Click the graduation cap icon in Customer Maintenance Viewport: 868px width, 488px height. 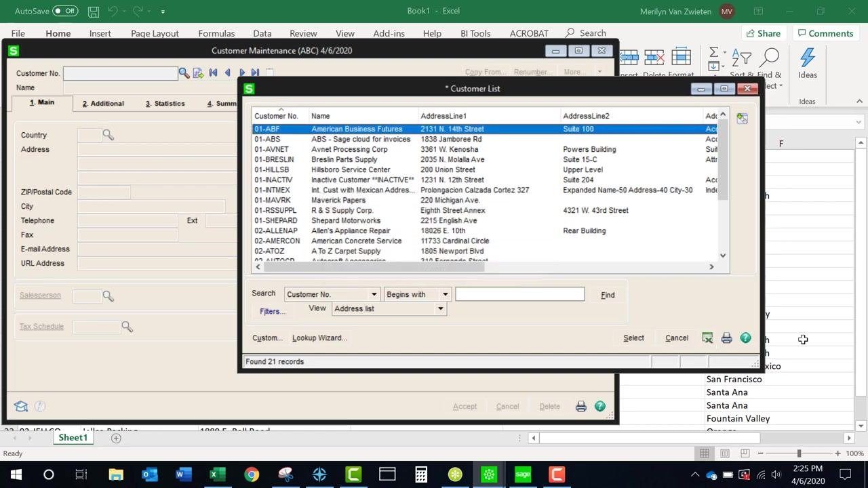pyautogui.click(x=21, y=406)
